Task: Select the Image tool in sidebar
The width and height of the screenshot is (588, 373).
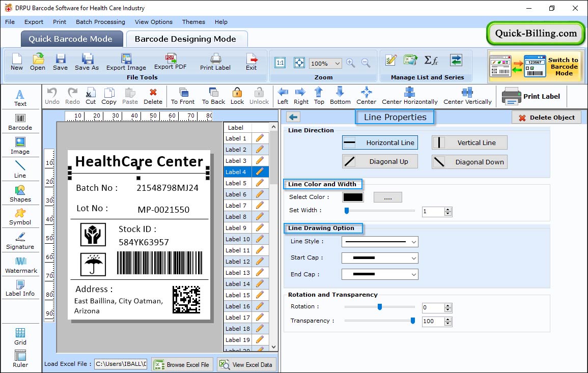Action: coord(20,146)
